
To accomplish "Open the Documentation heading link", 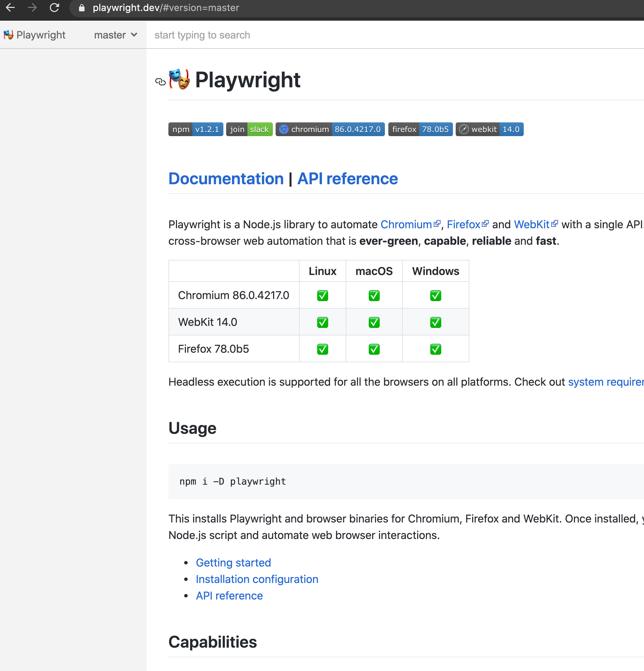I will pos(226,178).
